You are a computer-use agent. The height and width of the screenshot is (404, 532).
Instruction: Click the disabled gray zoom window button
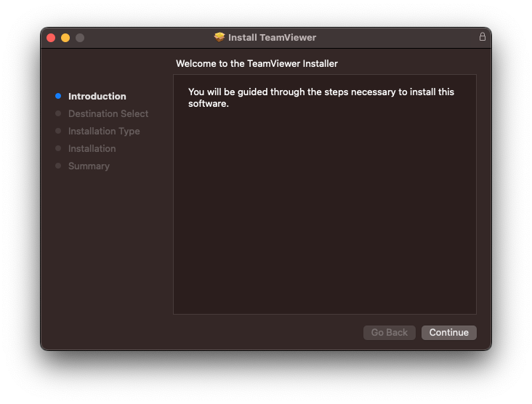[x=80, y=38]
